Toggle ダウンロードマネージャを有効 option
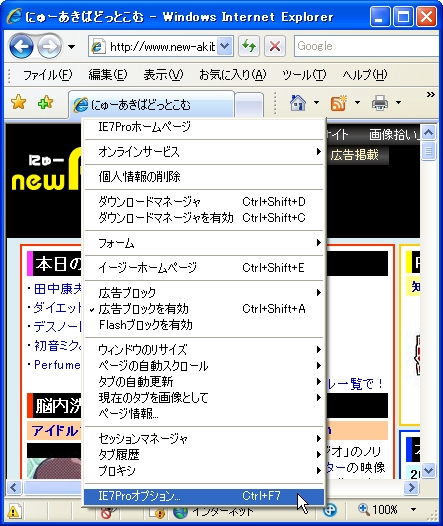The width and height of the screenshot is (443, 526). point(204,218)
